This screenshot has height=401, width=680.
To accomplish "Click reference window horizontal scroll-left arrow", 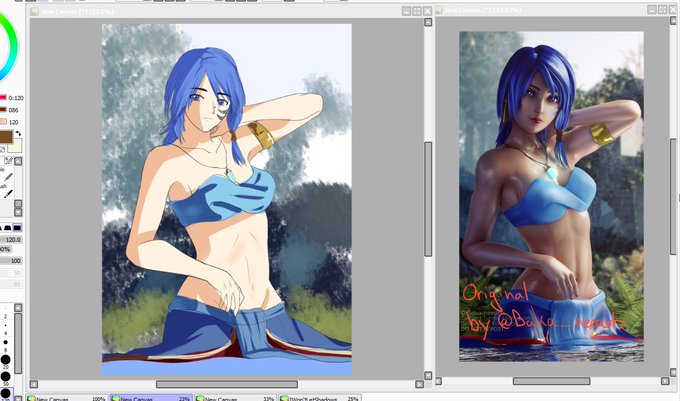I will coord(439,381).
